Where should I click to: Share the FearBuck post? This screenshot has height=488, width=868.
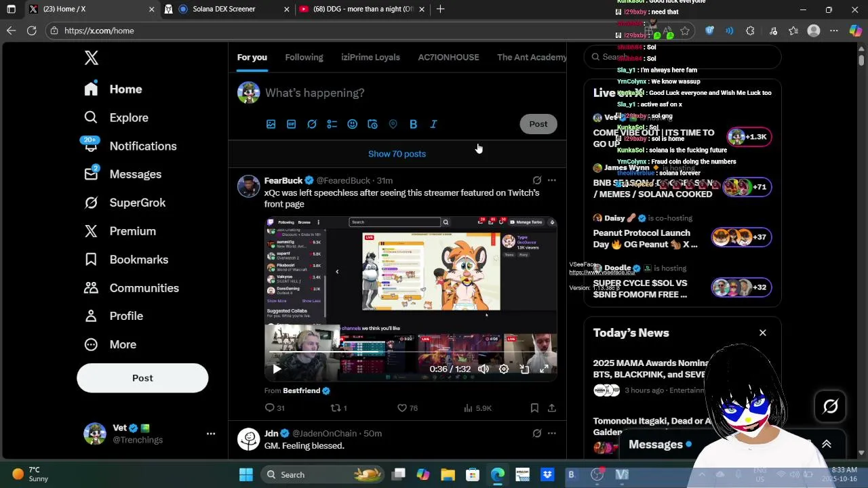[552, 408]
